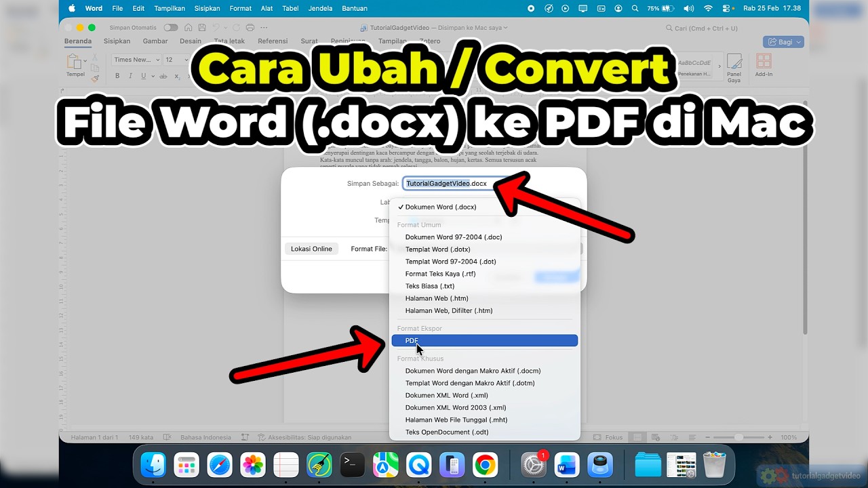Open Terminal from the Dock
868x488 pixels.
353,465
